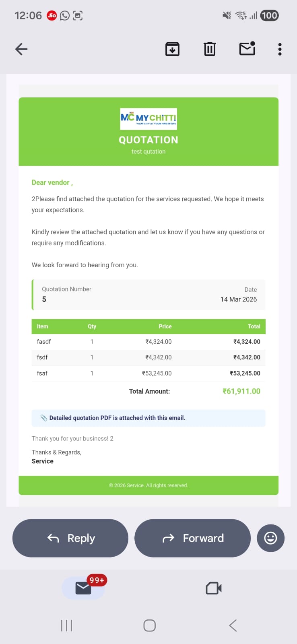
Task: Go back using the top-left arrow
Action: pyautogui.click(x=21, y=49)
